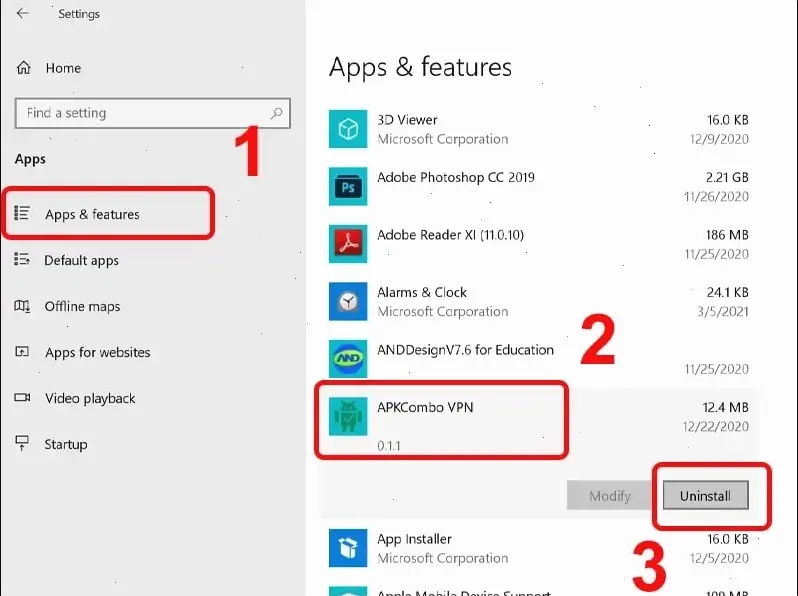Click the 2.21 GB Photoshop size

click(x=727, y=177)
